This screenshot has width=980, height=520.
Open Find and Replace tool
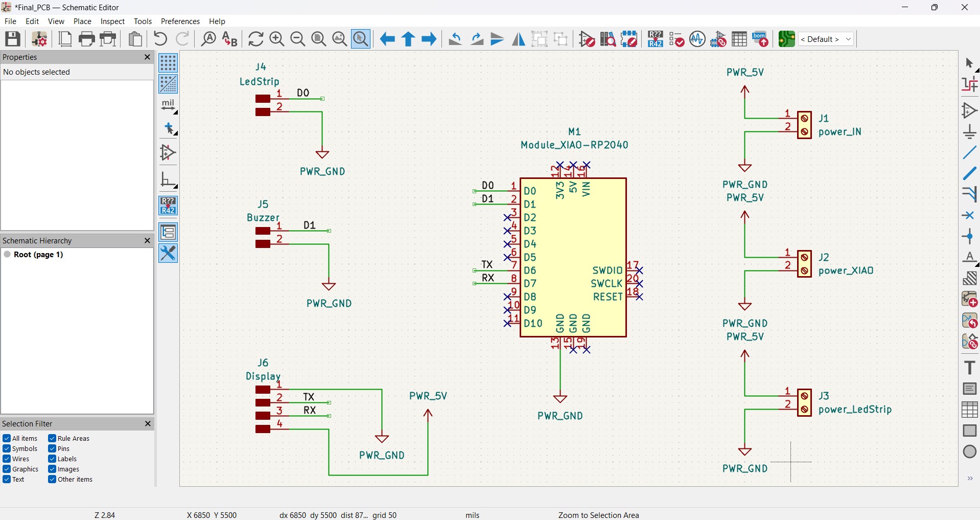(x=230, y=39)
